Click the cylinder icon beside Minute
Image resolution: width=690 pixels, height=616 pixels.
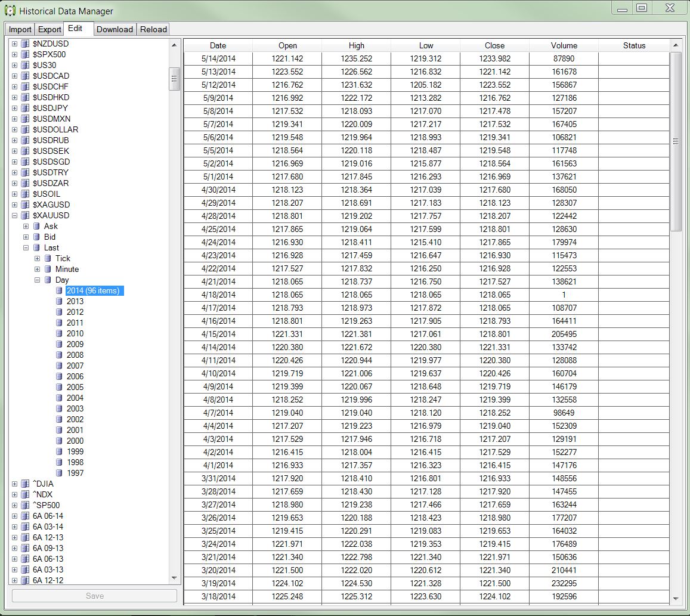48,270
